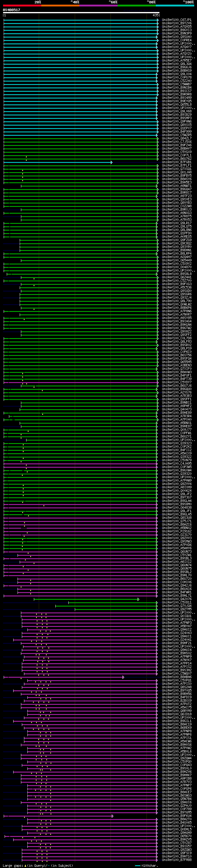Select hit label UniRef100_Q9LR17
The width and height of the screenshot is (197, 868).
point(176,224)
